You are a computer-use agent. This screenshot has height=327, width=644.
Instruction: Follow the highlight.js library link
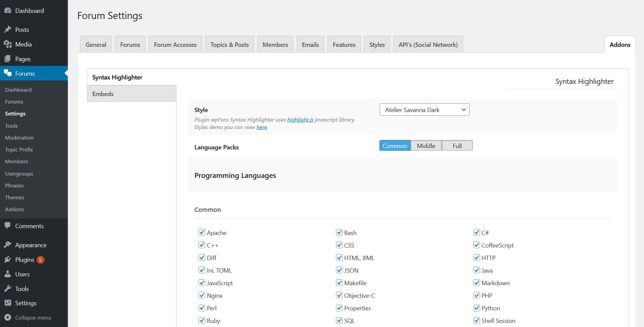tap(300, 120)
